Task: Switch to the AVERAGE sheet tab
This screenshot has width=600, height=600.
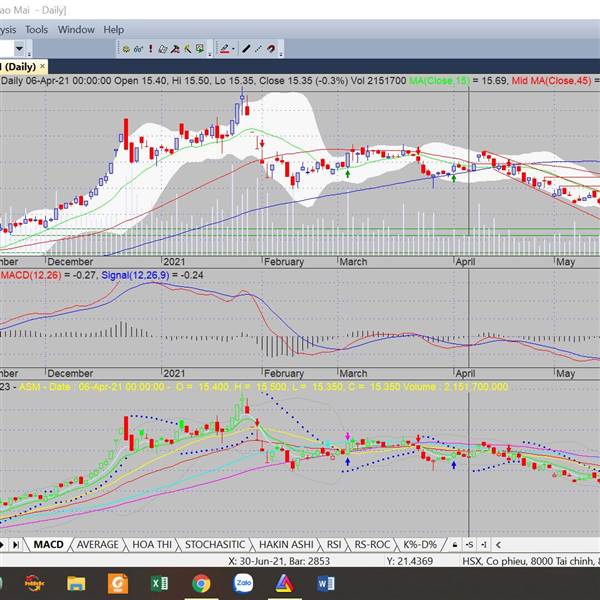Action: point(98,545)
